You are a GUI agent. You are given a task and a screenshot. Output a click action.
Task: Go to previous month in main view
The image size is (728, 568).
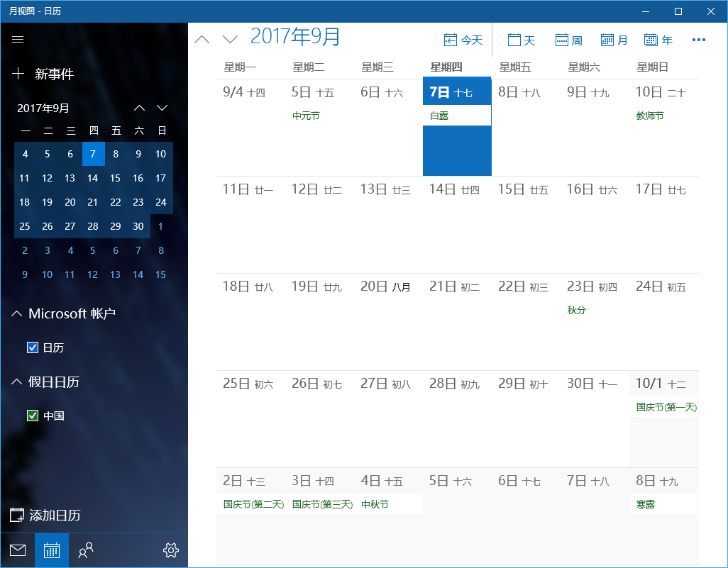pos(202,40)
